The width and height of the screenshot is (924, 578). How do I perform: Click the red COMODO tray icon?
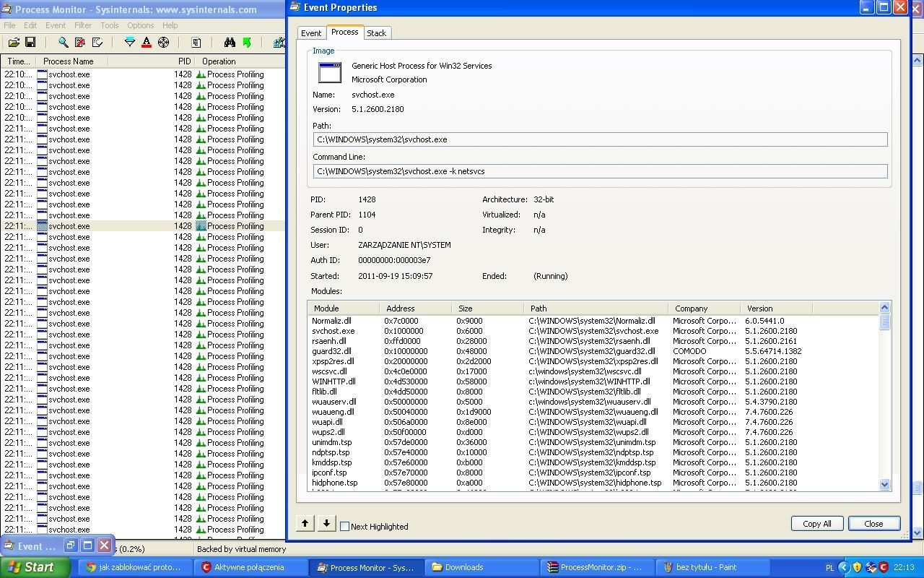coord(883,567)
